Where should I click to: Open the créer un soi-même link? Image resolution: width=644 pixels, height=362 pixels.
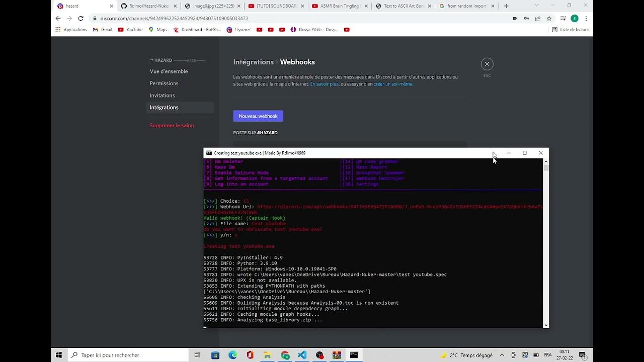[393, 84]
